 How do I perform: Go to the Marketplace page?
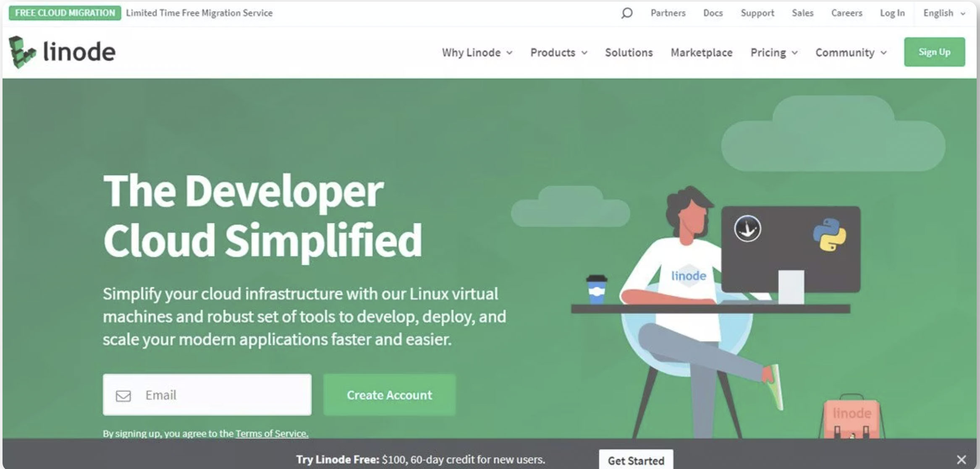coord(701,52)
